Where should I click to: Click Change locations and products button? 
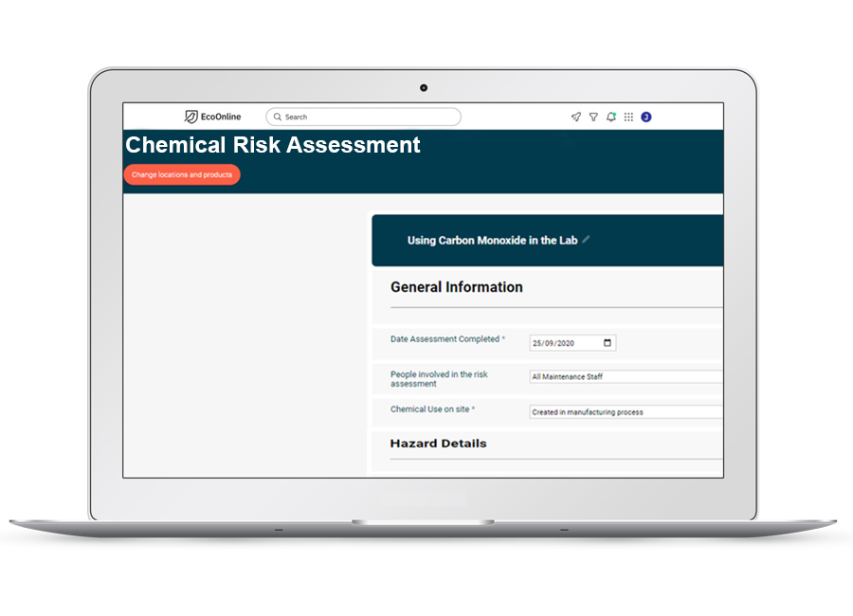click(x=182, y=174)
